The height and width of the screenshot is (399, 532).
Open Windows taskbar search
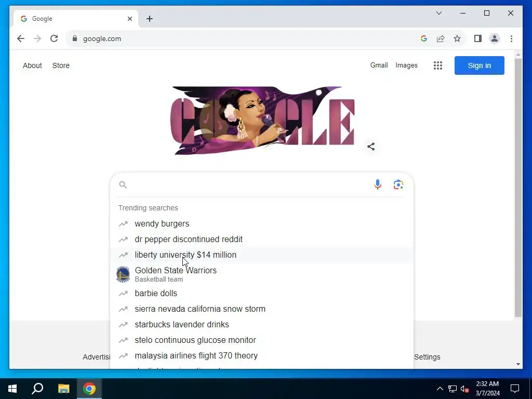(37, 389)
